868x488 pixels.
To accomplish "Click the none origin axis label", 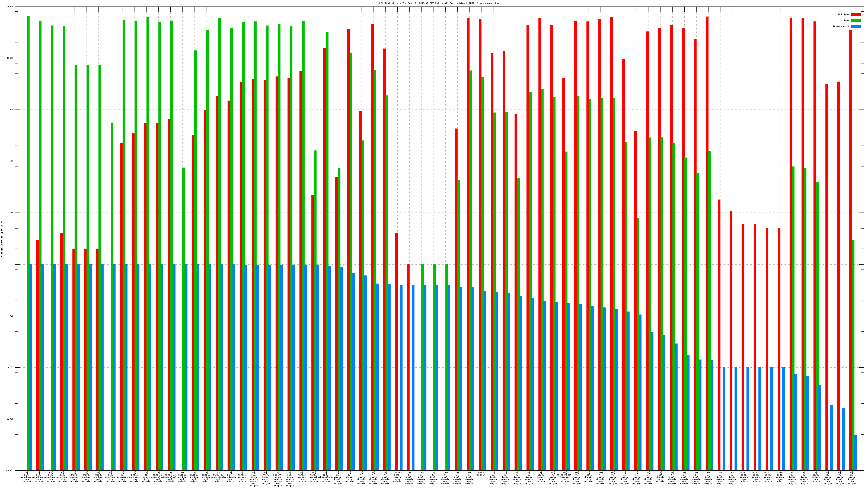I will point(481,474).
